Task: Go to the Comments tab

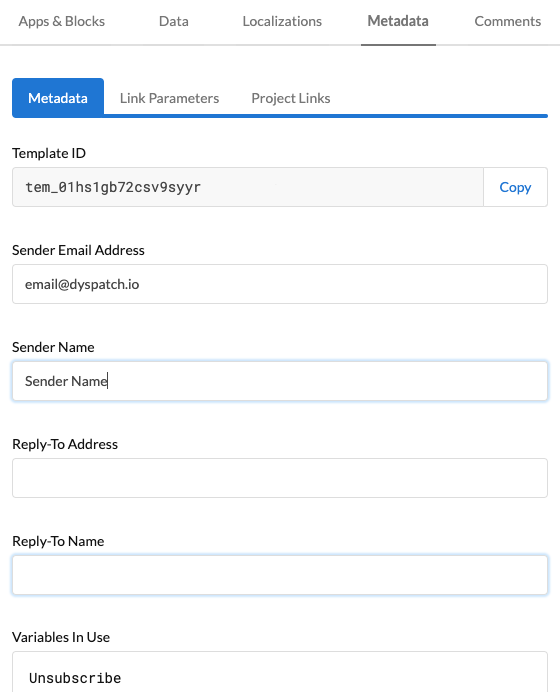Action: pyautogui.click(x=507, y=21)
